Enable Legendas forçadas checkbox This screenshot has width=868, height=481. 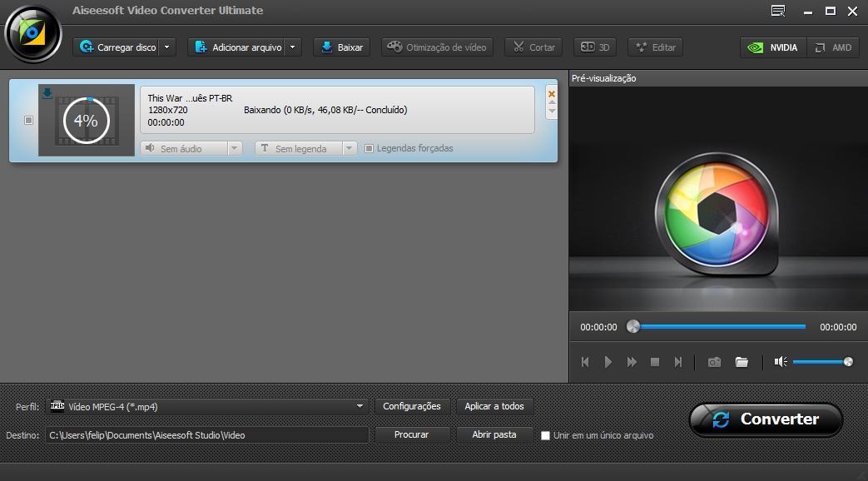pyautogui.click(x=370, y=148)
